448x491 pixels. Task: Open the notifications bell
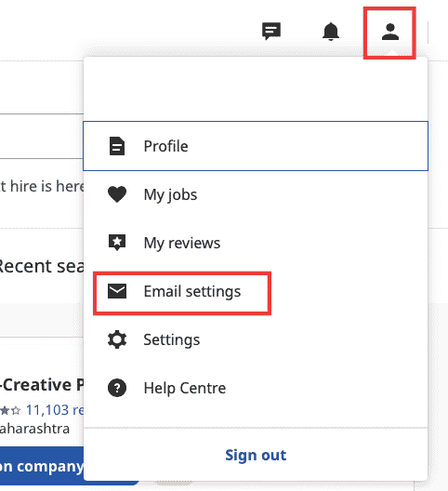pyautogui.click(x=331, y=32)
